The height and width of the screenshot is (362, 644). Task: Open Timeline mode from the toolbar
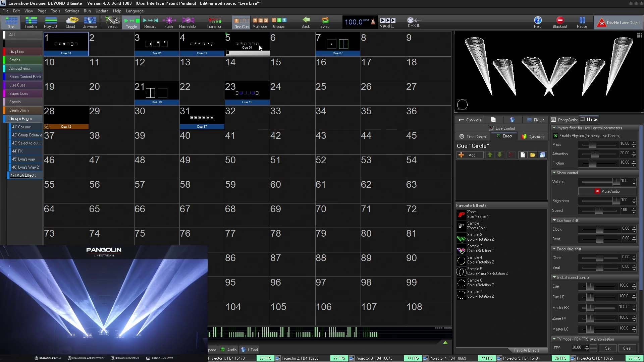pos(31,22)
